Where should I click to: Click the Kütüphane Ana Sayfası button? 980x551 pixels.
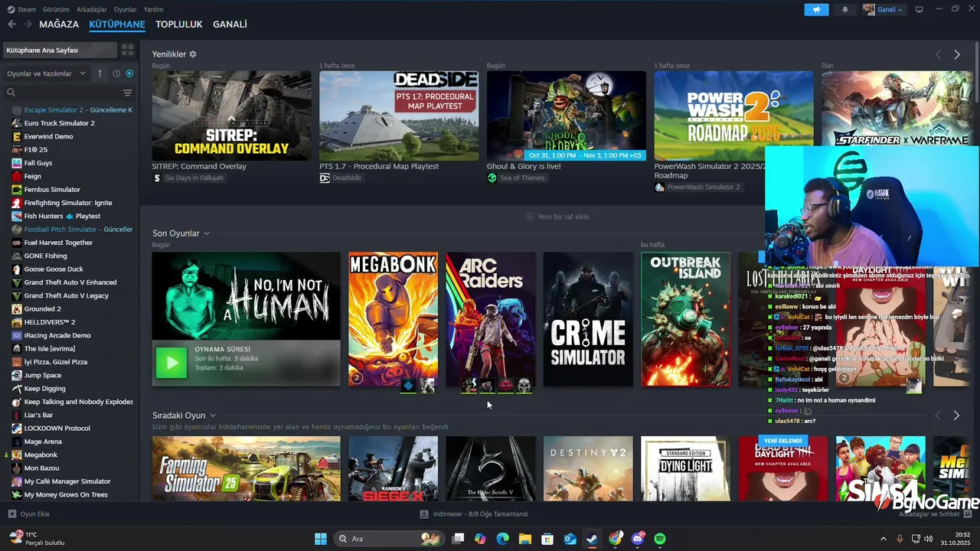(x=60, y=50)
